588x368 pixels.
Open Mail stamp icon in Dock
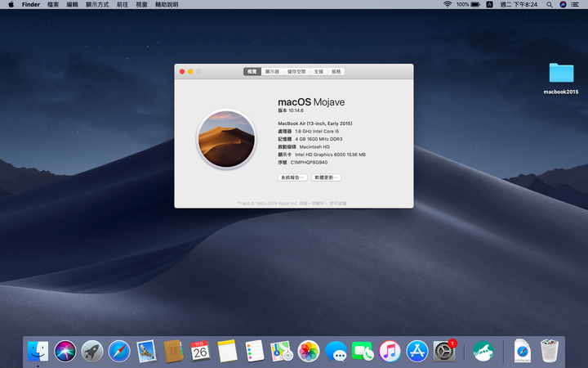click(146, 352)
